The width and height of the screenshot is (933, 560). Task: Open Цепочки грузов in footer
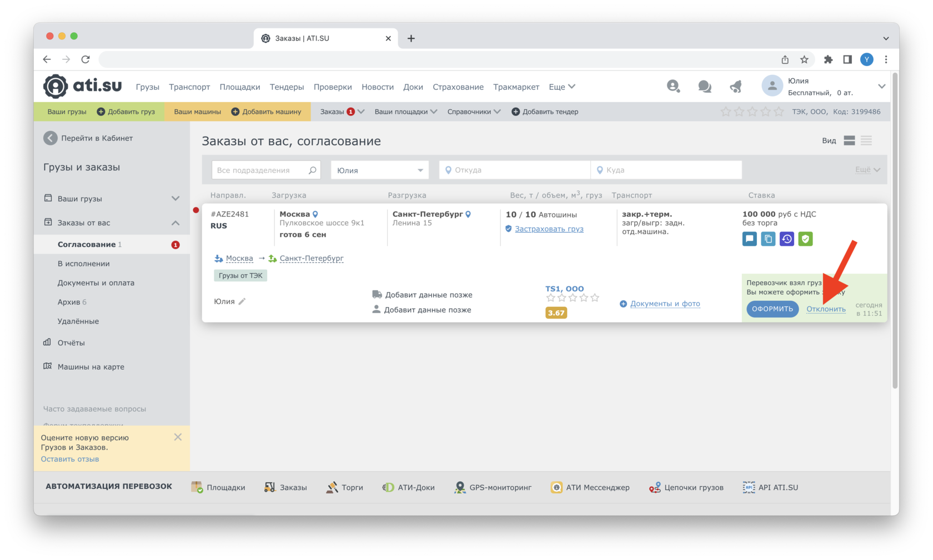pos(686,487)
